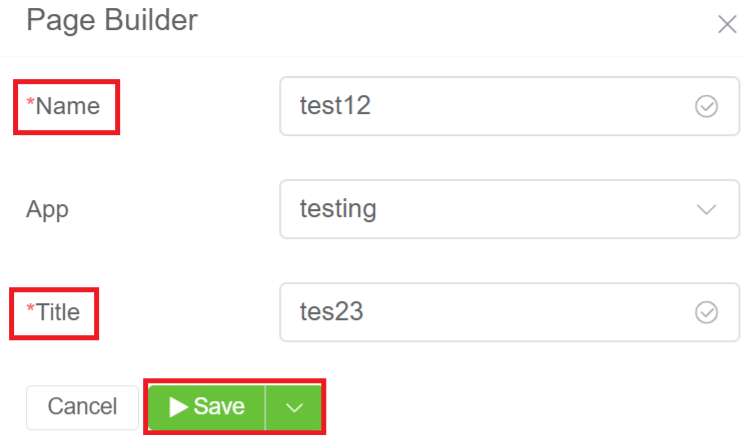Click the App field label
This screenshot has height=436, width=747.
[x=47, y=210]
